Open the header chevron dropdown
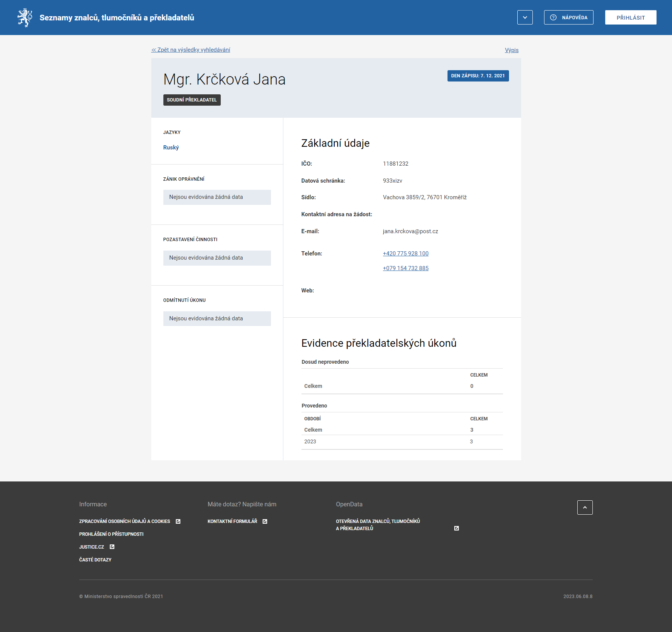The width and height of the screenshot is (672, 632). 524,17
